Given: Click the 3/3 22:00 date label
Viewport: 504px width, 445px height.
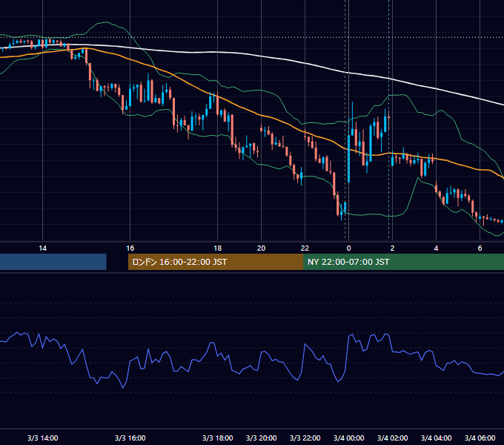Looking at the screenshot, I should 305,438.
